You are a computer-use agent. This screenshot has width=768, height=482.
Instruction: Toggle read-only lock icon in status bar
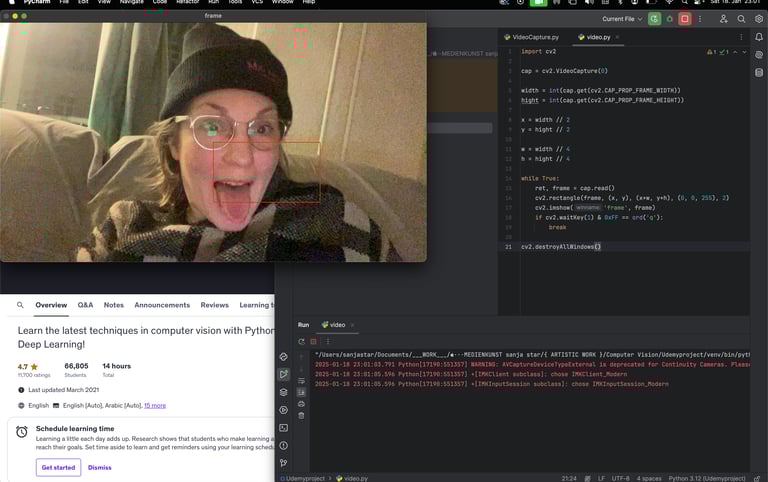(757, 479)
